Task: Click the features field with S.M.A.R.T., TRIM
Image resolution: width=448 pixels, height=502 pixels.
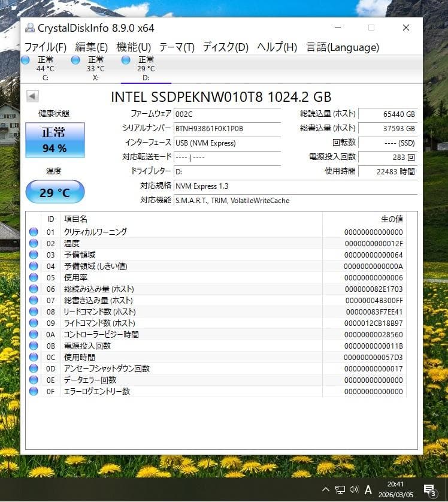Action: click(295, 201)
